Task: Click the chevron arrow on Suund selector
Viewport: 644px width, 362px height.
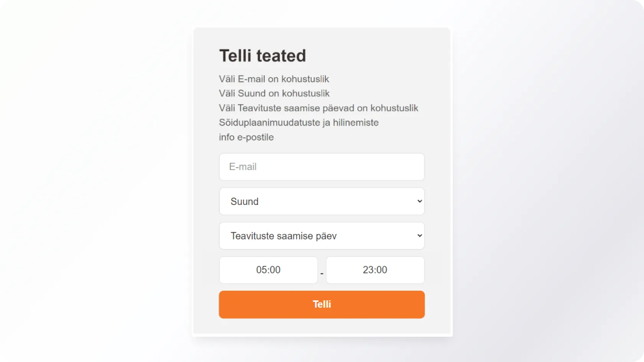Action: point(419,201)
